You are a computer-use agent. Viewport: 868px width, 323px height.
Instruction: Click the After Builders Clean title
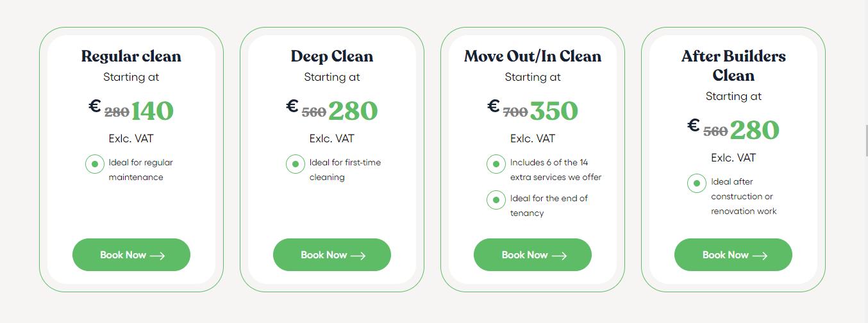(733, 65)
